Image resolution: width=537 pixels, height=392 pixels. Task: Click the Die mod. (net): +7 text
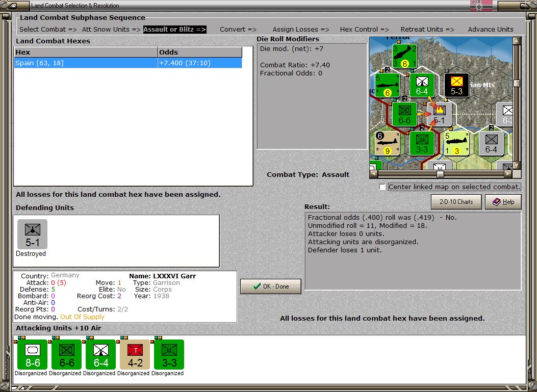pos(291,48)
